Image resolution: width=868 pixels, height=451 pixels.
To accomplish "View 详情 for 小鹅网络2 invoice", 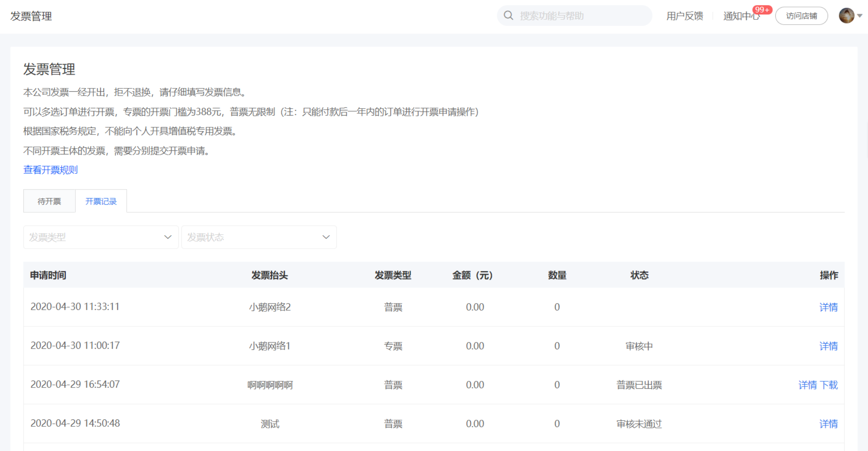I will click(x=828, y=307).
